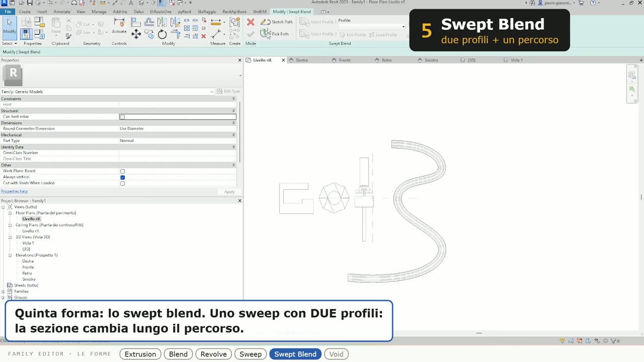Click the Undo icon in quick access toolbar

tap(50, 3)
